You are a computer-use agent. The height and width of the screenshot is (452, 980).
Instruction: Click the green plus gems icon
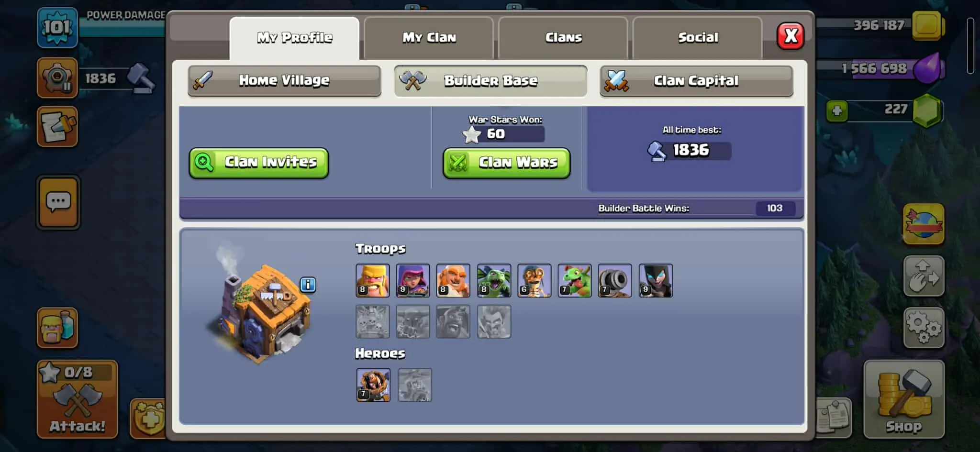tap(837, 111)
